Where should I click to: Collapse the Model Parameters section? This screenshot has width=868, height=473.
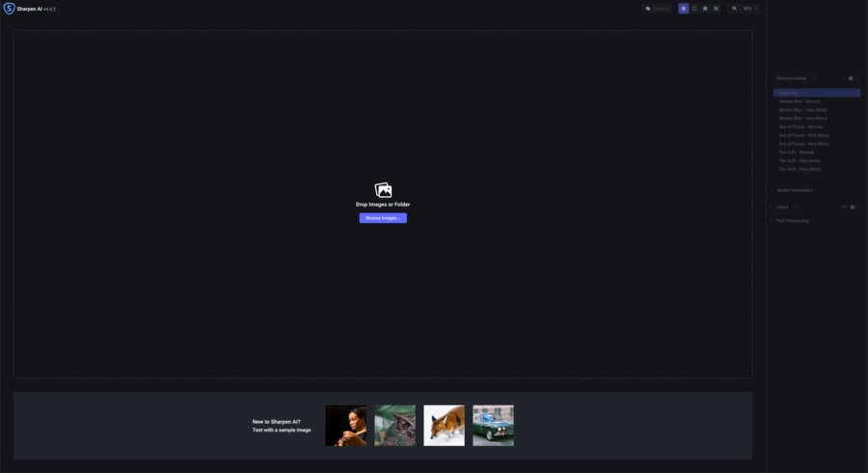[791, 190]
